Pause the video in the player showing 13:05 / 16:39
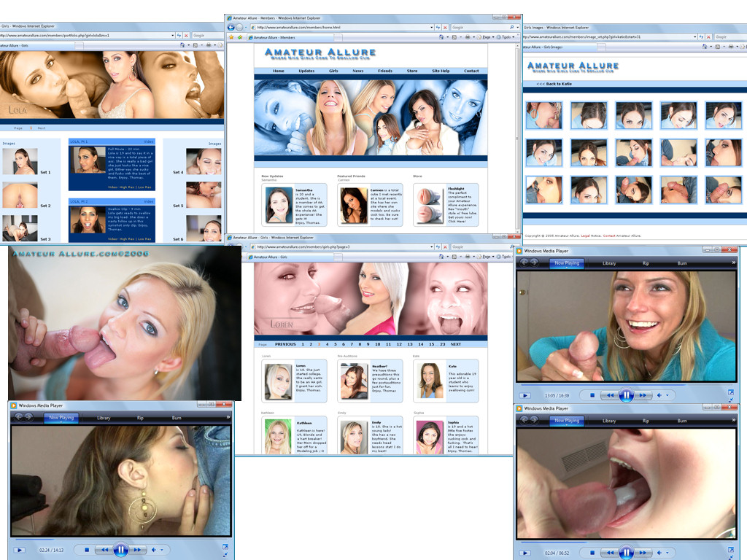 tap(627, 395)
